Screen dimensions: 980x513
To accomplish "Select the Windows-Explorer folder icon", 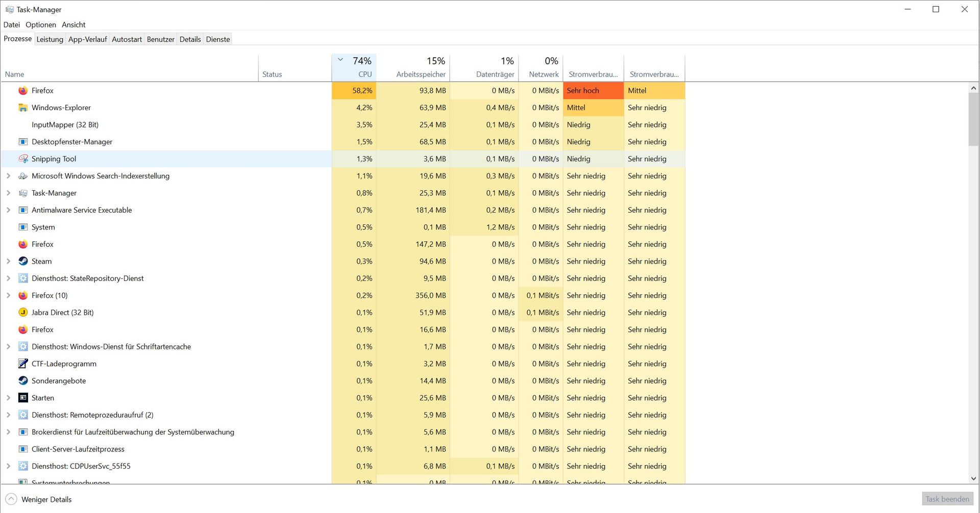I will 23,108.
